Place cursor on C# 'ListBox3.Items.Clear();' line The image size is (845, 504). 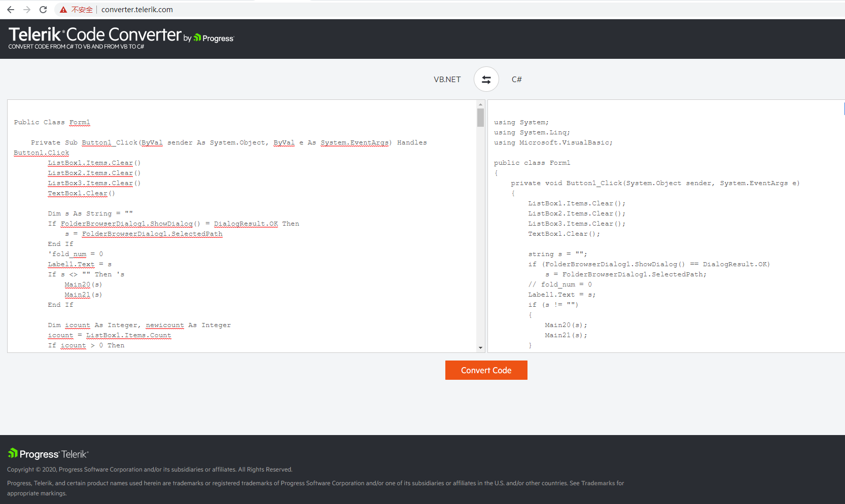(x=577, y=224)
